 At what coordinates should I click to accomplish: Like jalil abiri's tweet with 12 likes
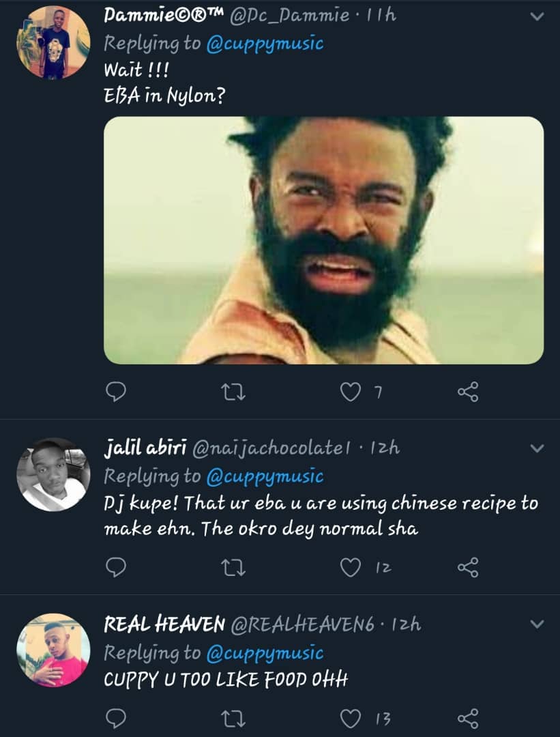pos(351,567)
